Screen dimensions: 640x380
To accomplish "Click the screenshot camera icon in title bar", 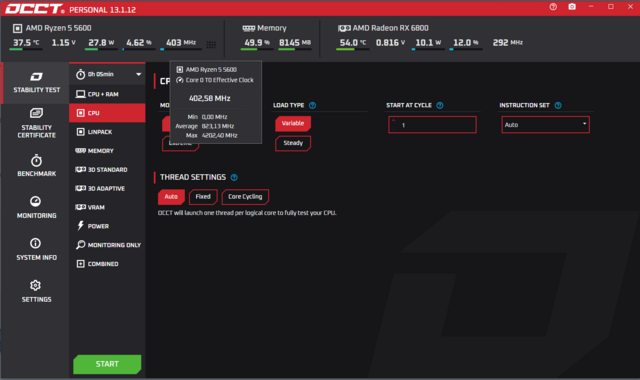I will pos(572,7).
